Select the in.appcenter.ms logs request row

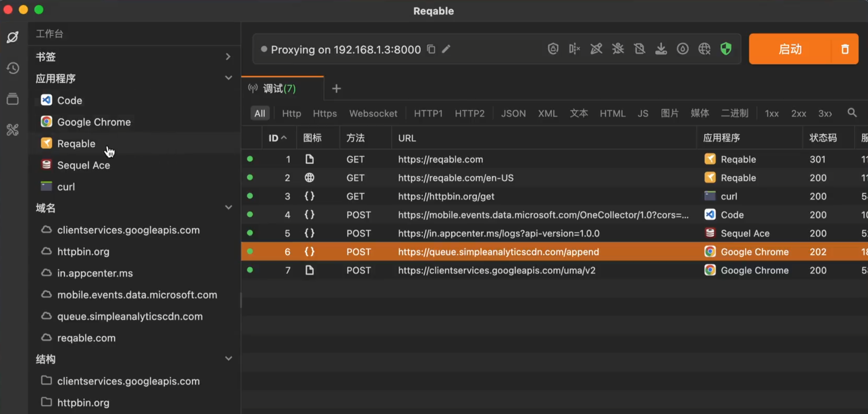point(555,233)
